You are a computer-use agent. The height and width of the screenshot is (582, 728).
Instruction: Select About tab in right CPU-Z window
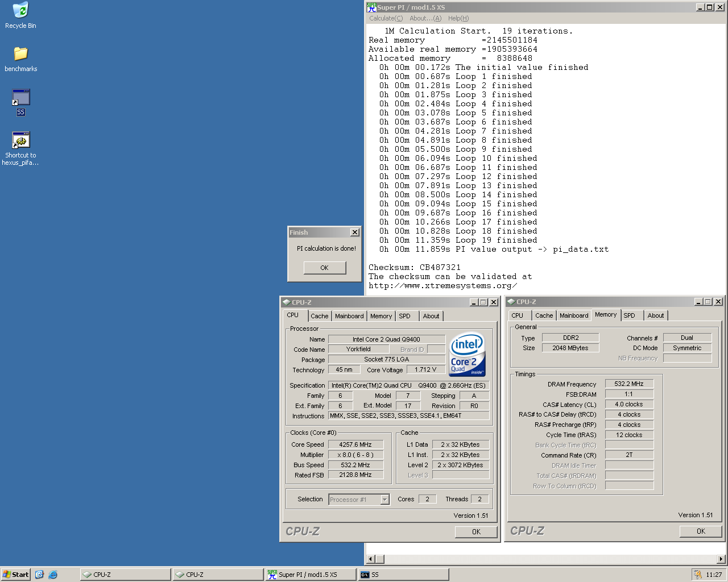pyautogui.click(x=656, y=315)
